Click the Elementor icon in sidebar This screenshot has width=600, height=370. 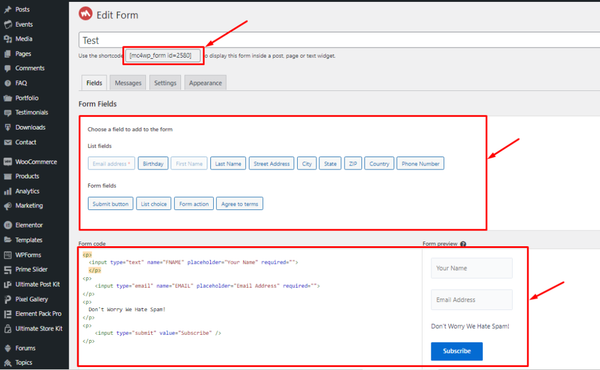[x=8, y=225]
